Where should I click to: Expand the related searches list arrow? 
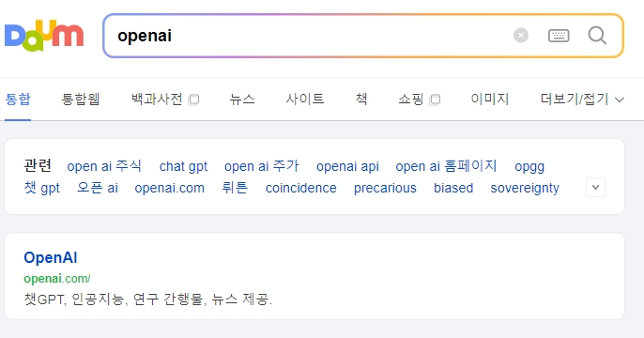click(595, 187)
